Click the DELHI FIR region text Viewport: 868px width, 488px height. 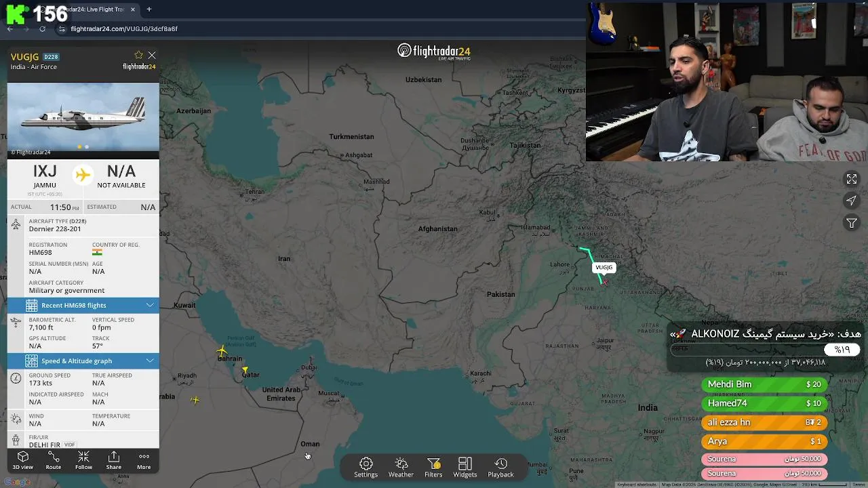[45, 445]
